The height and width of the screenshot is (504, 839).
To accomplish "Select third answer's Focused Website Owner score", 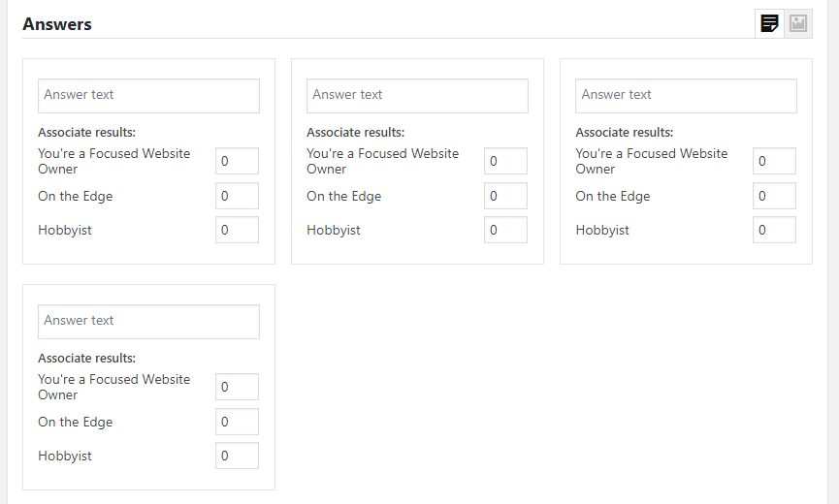I will pyautogui.click(x=774, y=161).
